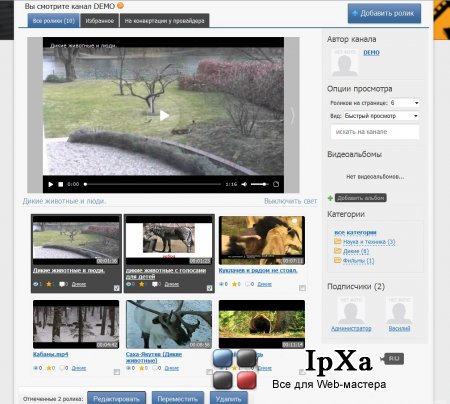Open the Куклачев и рядом не стоял thumbnail
The width and height of the screenshot is (450, 404).
click(x=262, y=240)
